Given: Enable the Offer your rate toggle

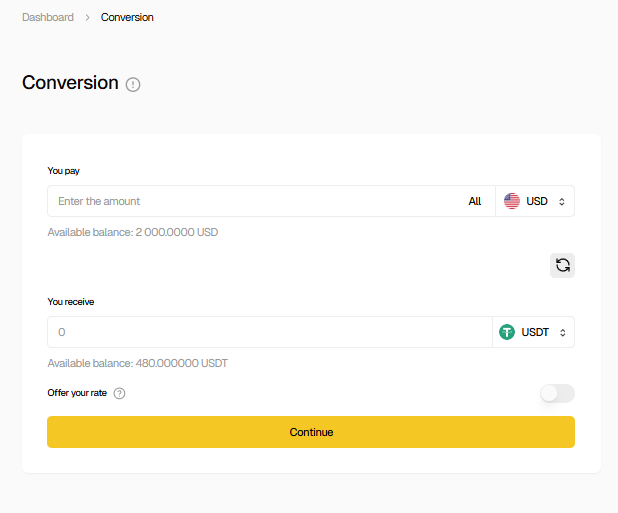Looking at the screenshot, I should pos(557,393).
